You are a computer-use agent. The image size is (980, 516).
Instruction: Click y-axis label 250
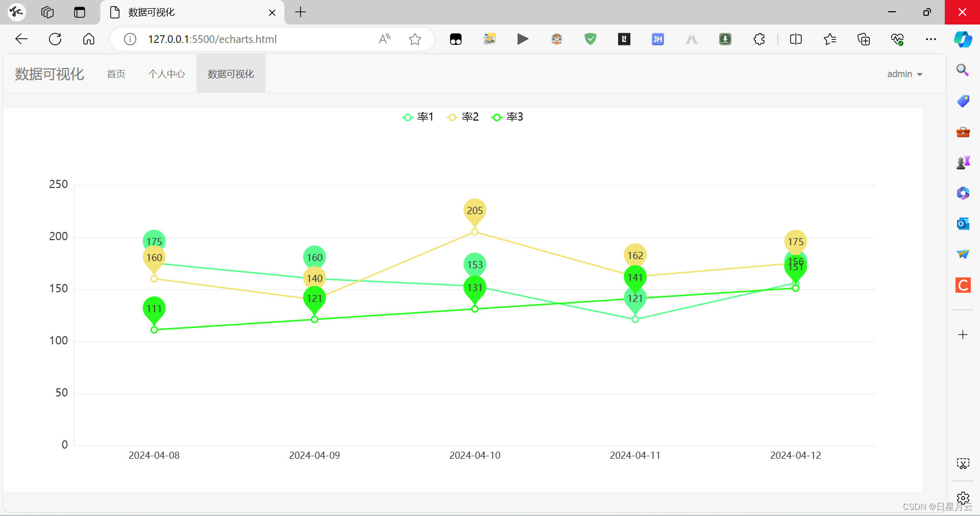click(x=58, y=184)
